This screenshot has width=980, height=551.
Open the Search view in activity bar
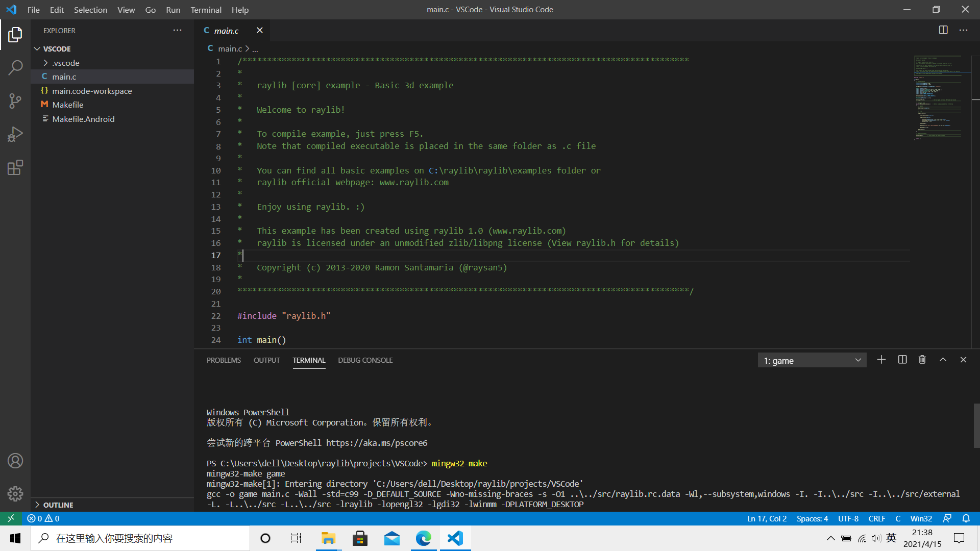(x=15, y=67)
